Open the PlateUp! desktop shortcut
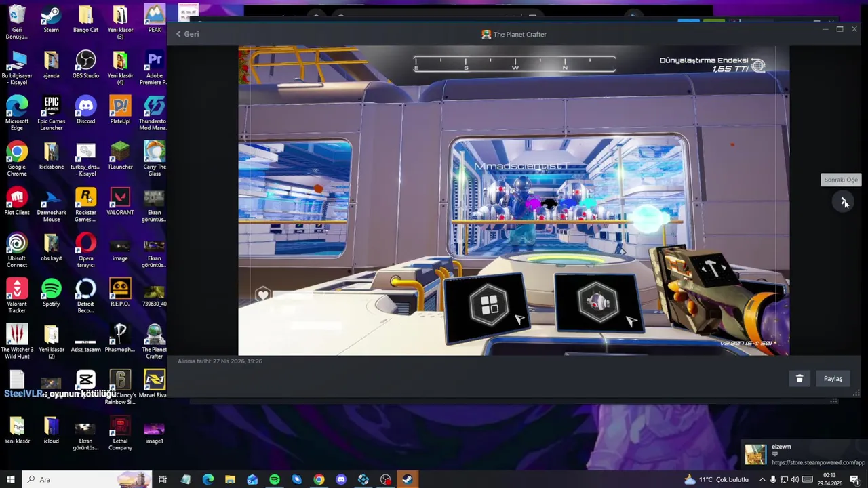 coord(120,110)
